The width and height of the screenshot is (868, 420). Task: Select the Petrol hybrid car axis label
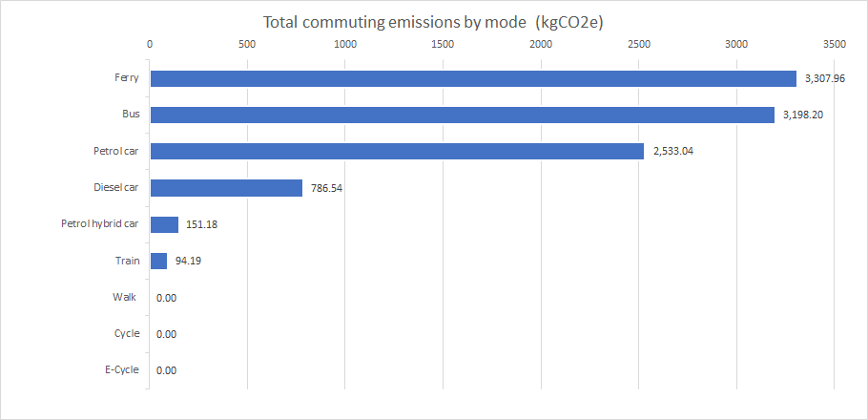click(x=100, y=224)
